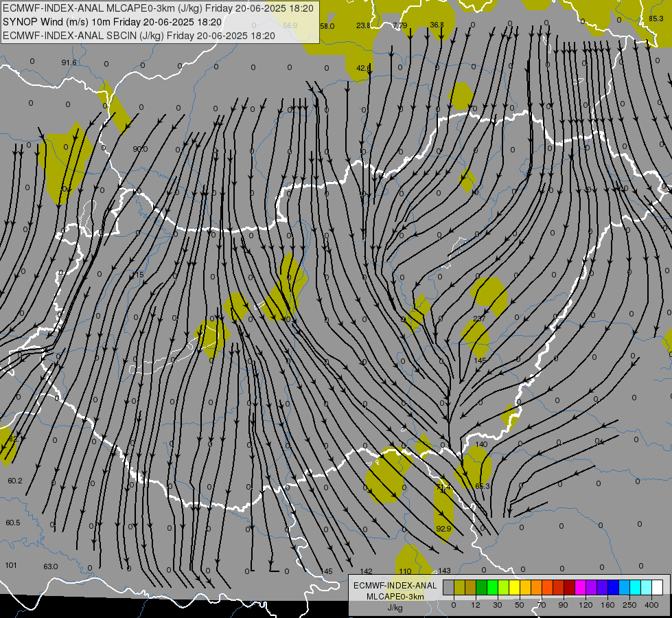The height and width of the screenshot is (618, 672).
Task: Pick the dark maroon legend swatch
Action: coord(570,587)
